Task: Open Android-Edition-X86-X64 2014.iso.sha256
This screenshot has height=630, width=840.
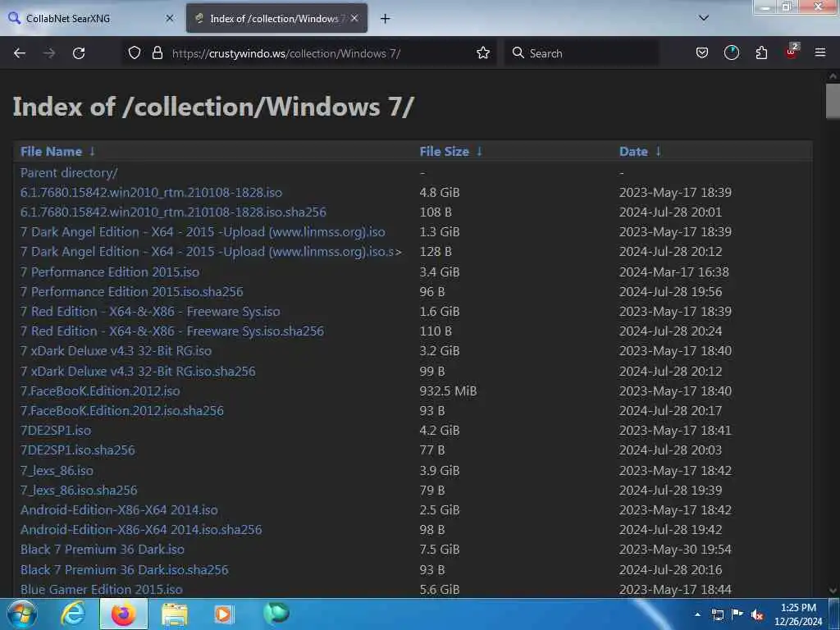Action: [141, 530]
